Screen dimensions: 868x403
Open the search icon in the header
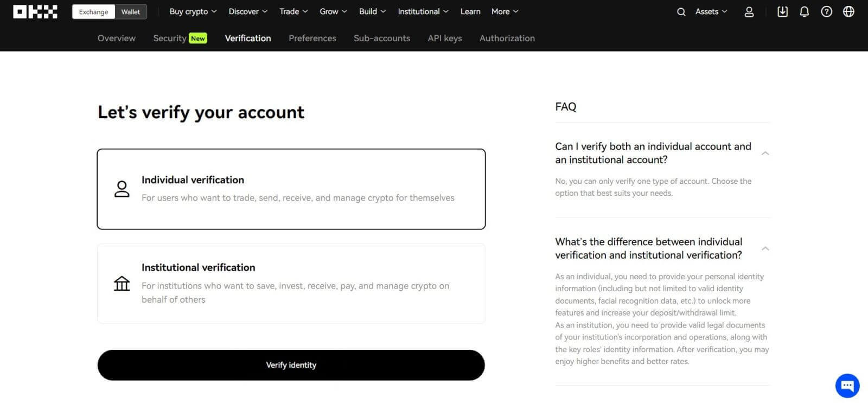[x=681, y=11]
